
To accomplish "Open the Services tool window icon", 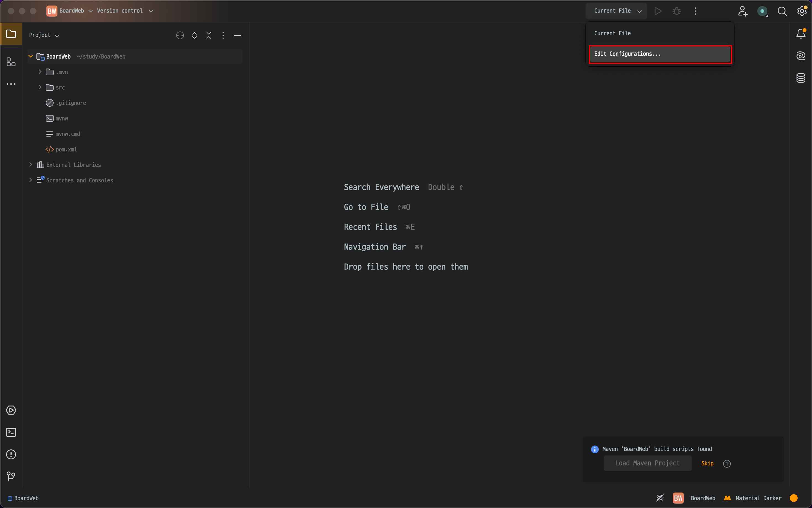I will [11, 410].
